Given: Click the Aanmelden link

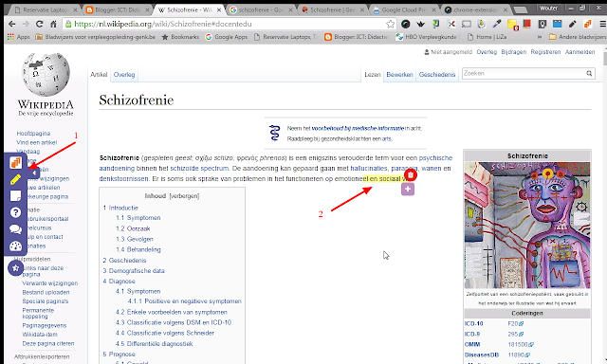Looking at the screenshot, I should pyautogui.click(x=579, y=52).
